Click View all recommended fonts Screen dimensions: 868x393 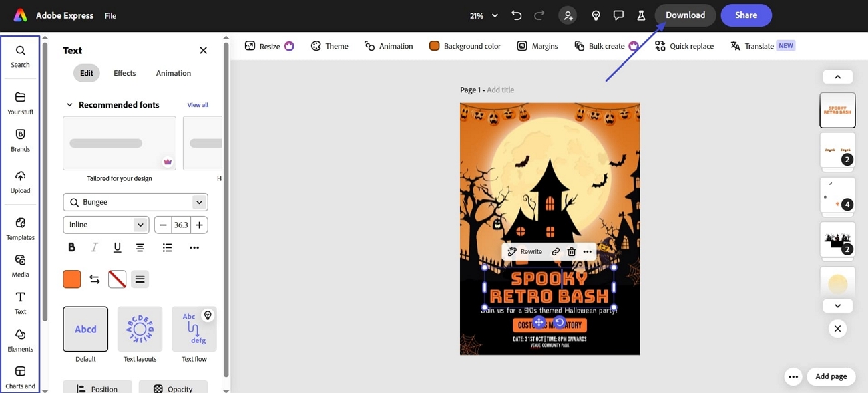pos(197,104)
